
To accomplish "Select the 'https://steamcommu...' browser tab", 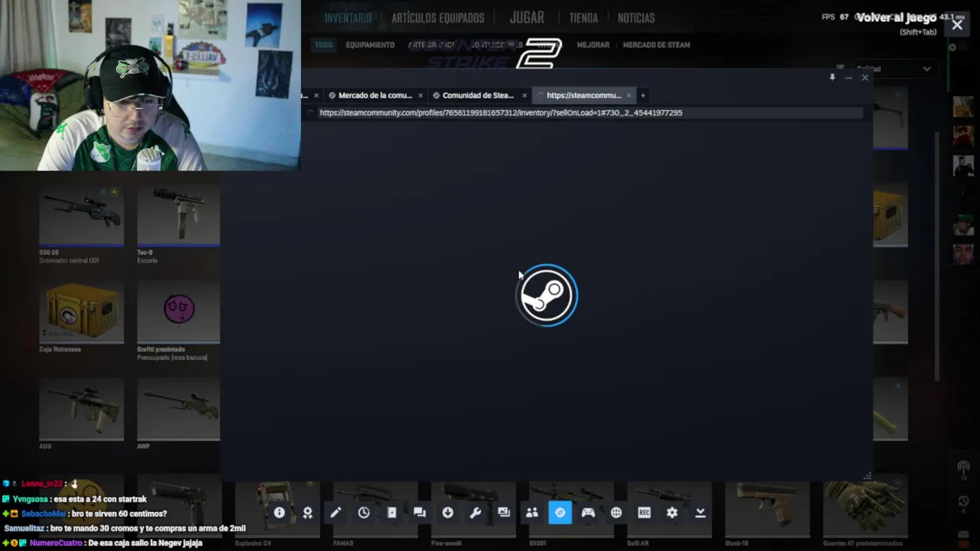I will tap(583, 96).
